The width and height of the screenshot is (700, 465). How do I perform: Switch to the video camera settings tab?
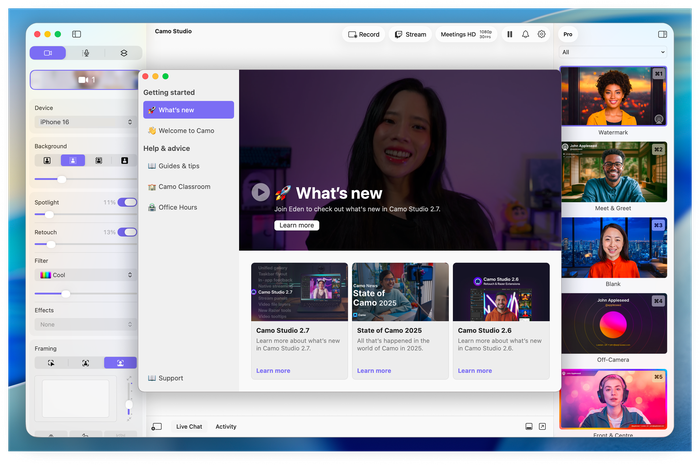pos(48,53)
